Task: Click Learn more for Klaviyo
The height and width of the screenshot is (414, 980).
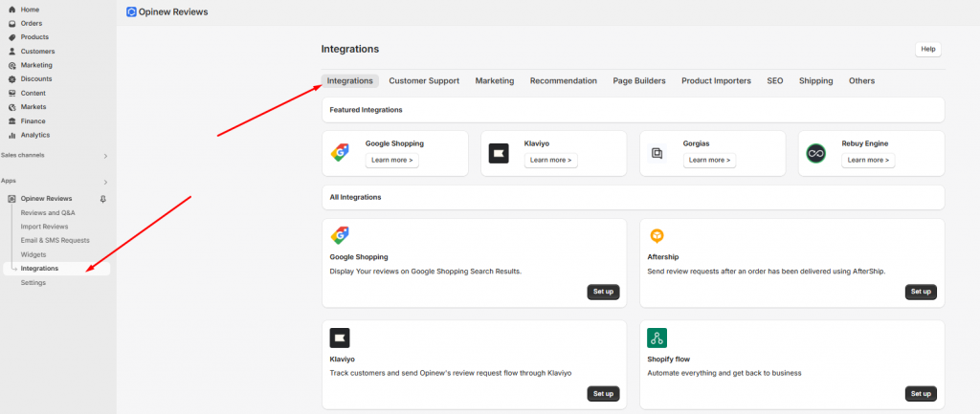Action: click(x=550, y=161)
